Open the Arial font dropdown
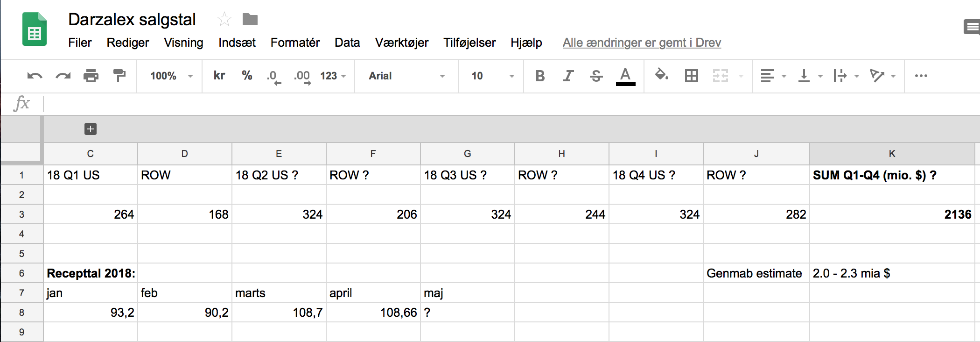The height and width of the screenshot is (342, 980). [x=406, y=76]
